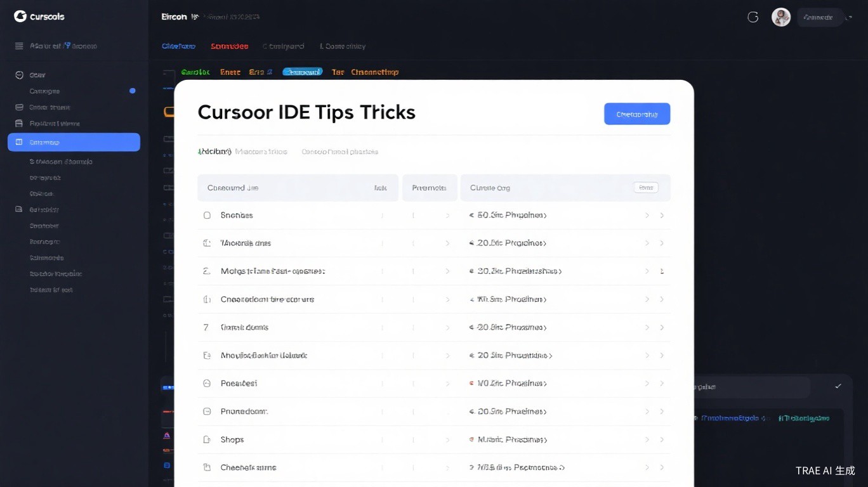Click the round shield icon atop the sidebar list

[x=19, y=75]
